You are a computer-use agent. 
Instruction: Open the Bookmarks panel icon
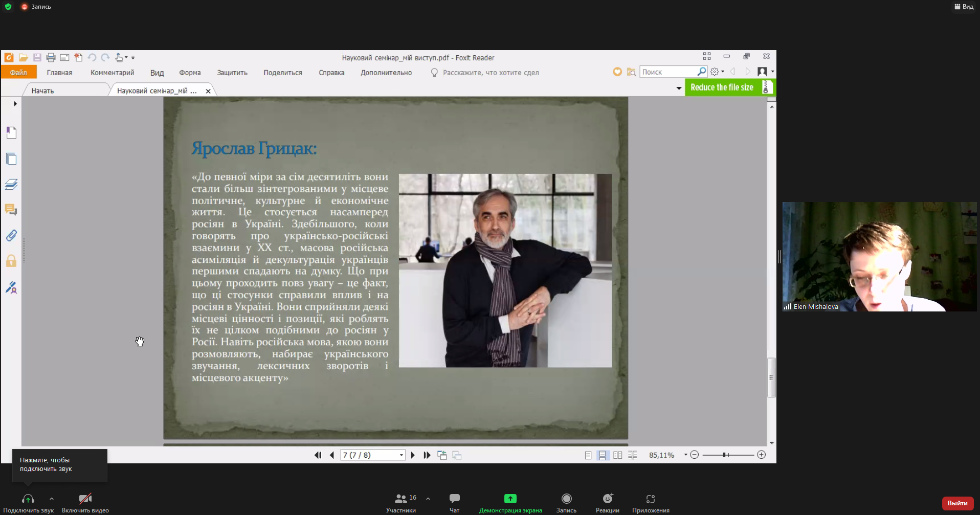point(11,133)
